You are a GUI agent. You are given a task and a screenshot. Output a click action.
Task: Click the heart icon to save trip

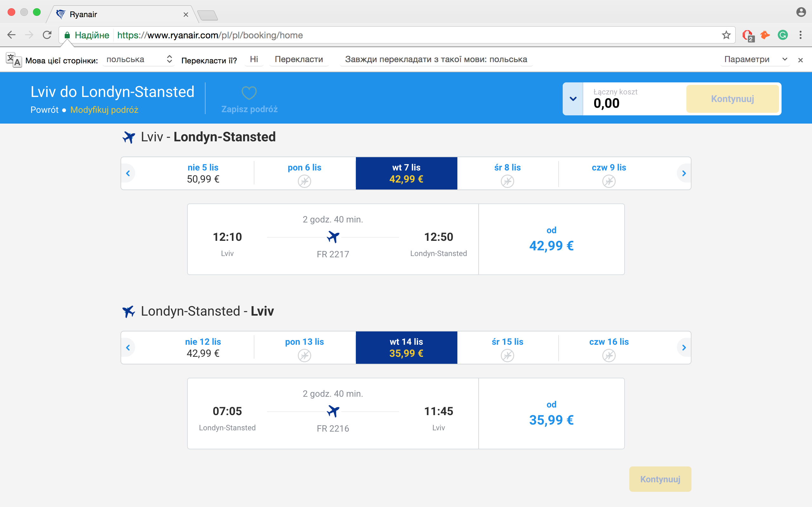(249, 93)
